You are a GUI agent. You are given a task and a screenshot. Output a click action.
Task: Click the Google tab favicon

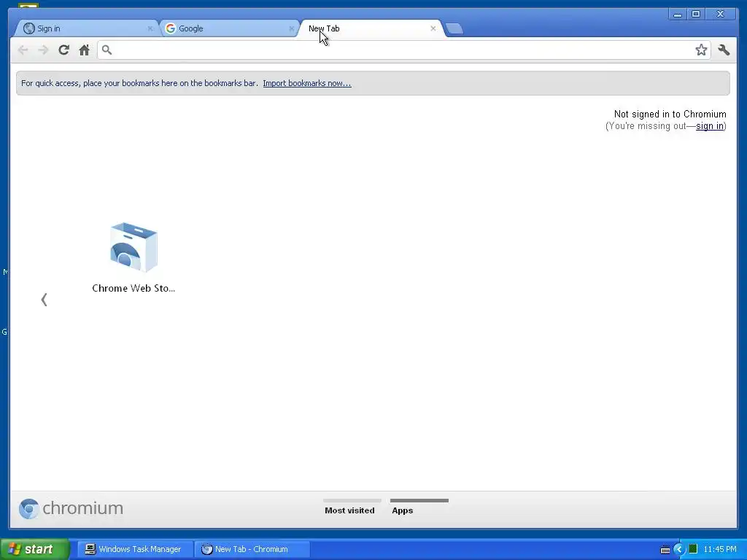click(170, 28)
